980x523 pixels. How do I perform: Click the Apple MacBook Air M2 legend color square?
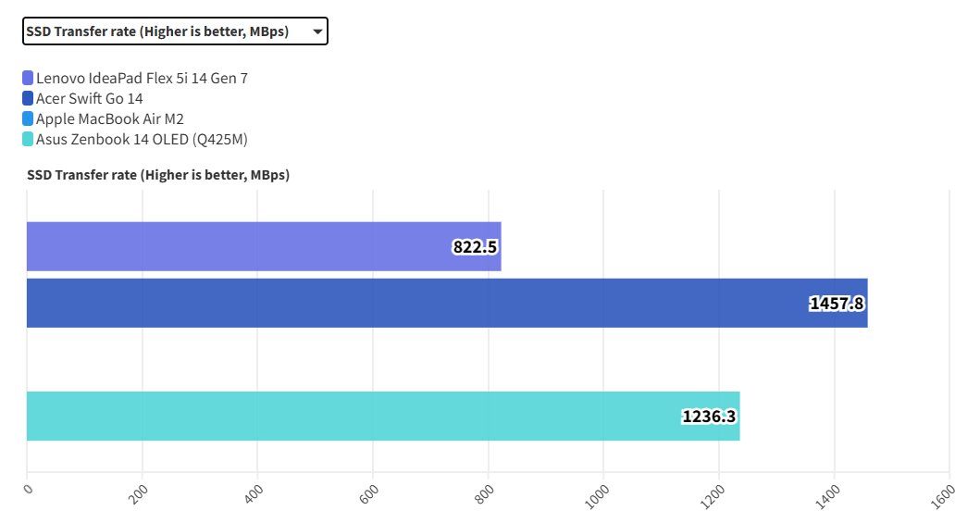click(28, 119)
